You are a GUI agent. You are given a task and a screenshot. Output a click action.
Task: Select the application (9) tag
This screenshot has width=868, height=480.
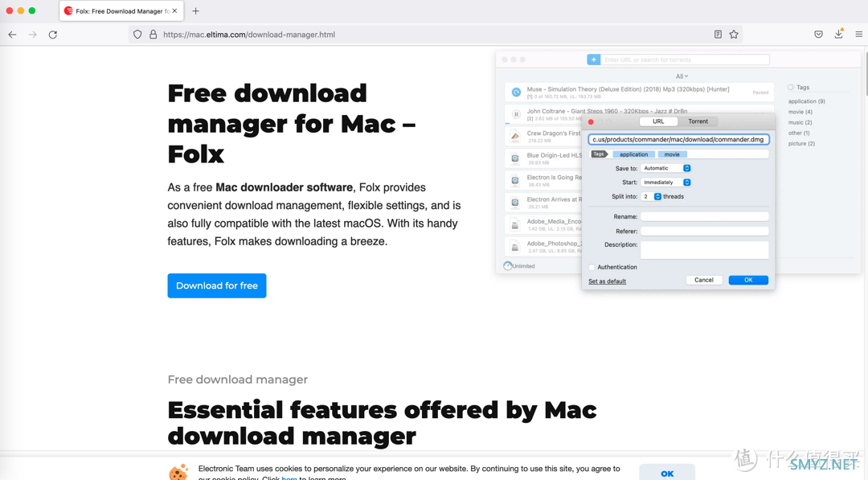pos(807,101)
